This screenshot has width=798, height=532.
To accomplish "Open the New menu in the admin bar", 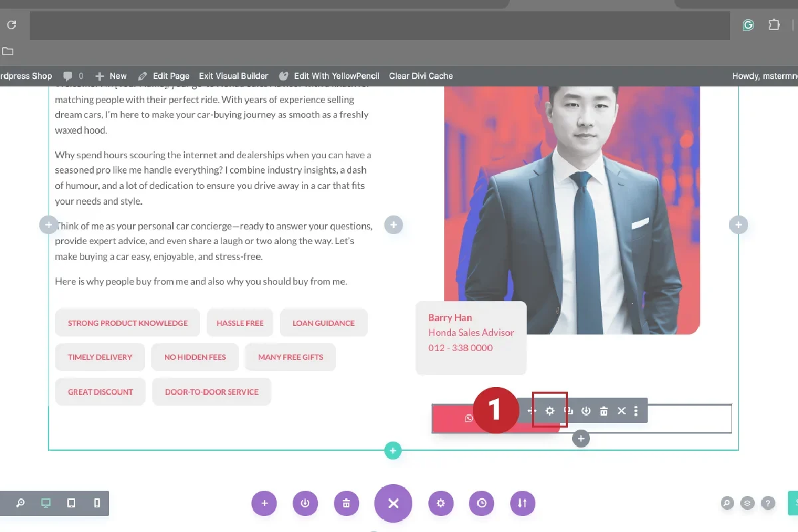I will tap(111, 76).
